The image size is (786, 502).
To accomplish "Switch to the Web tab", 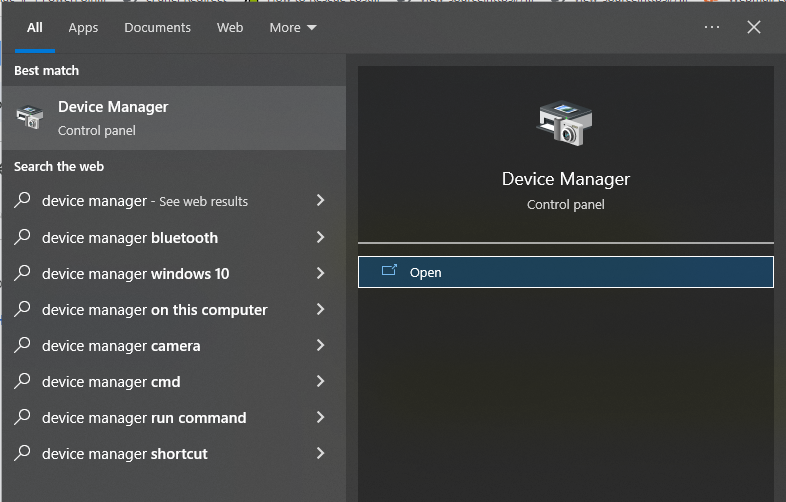I will coord(230,28).
